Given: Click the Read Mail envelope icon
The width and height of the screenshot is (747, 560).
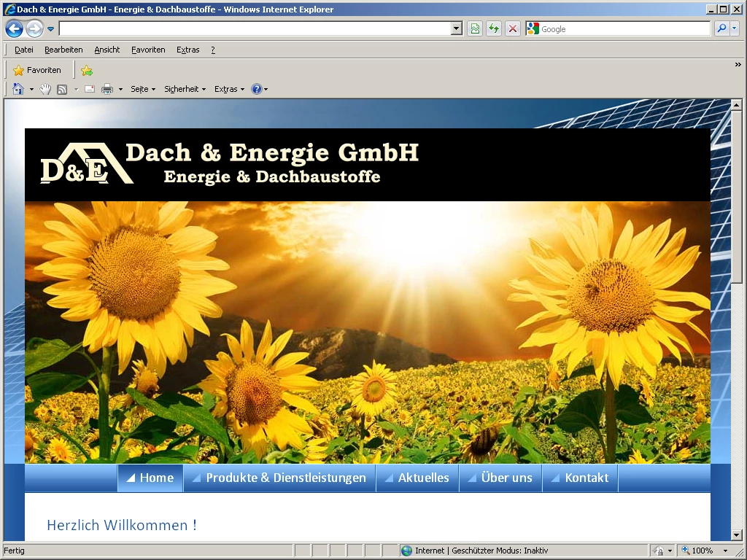Looking at the screenshot, I should click(x=90, y=89).
